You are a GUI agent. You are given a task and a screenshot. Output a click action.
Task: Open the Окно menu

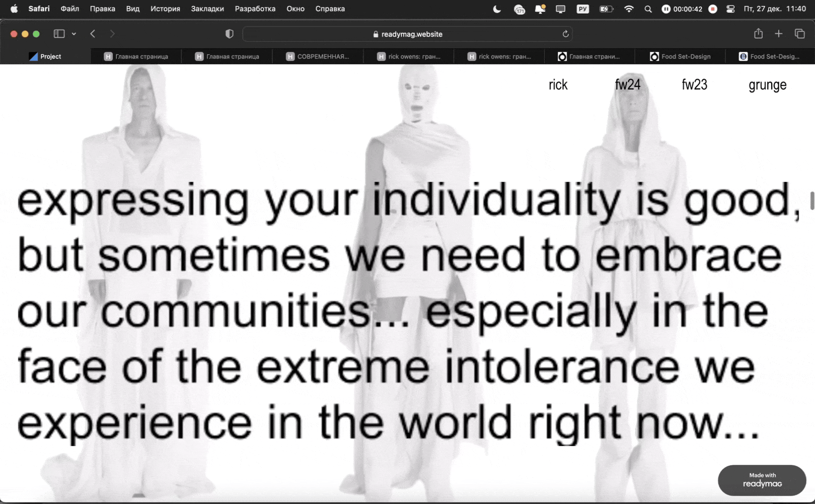click(x=295, y=9)
